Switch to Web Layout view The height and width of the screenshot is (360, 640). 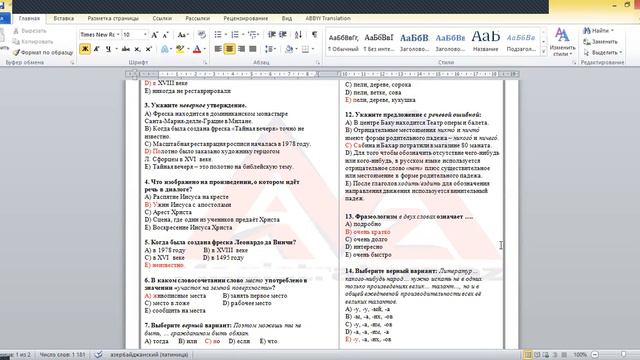click(x=546, y=355)
